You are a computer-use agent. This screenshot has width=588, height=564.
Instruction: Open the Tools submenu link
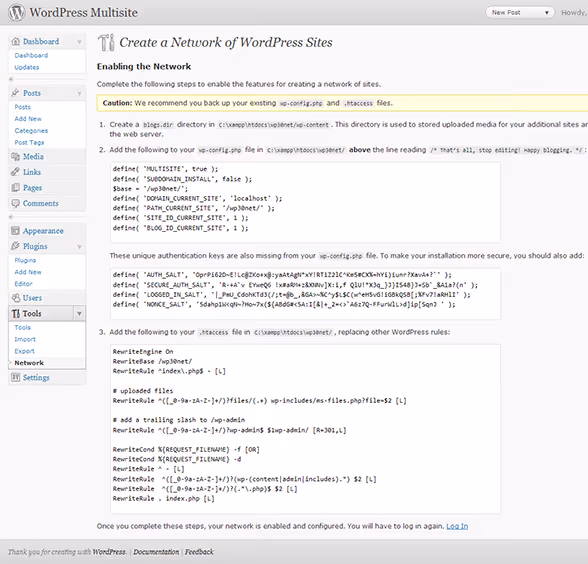pos(22,327)
